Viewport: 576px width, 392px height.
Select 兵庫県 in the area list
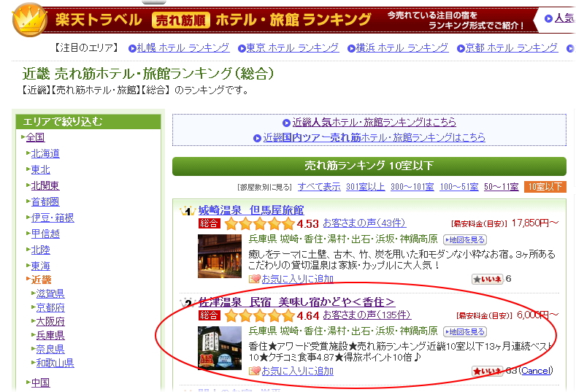[50, 335]
